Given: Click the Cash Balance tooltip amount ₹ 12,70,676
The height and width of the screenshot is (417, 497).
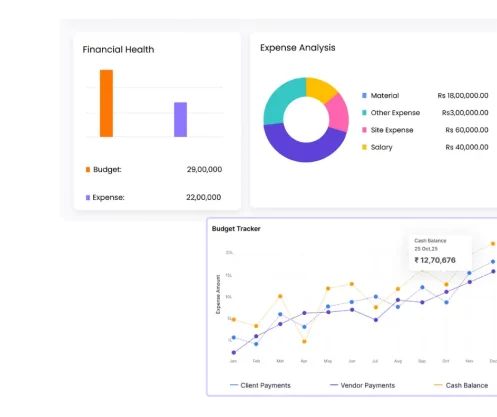Looking at the screenshot, I should [435, 260].
